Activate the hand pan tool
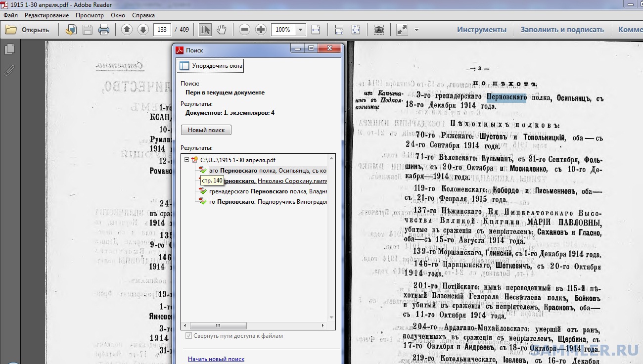Viewport: 643px width, 364px height. coord(222,30)
